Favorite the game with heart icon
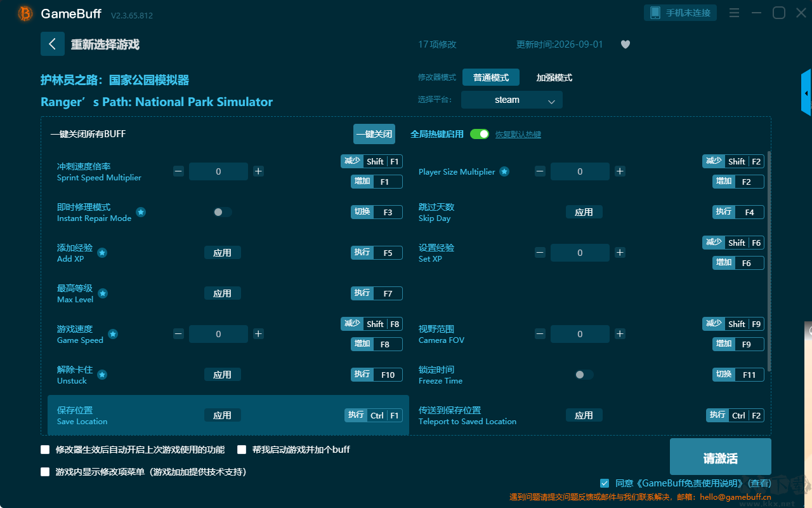 625,44
